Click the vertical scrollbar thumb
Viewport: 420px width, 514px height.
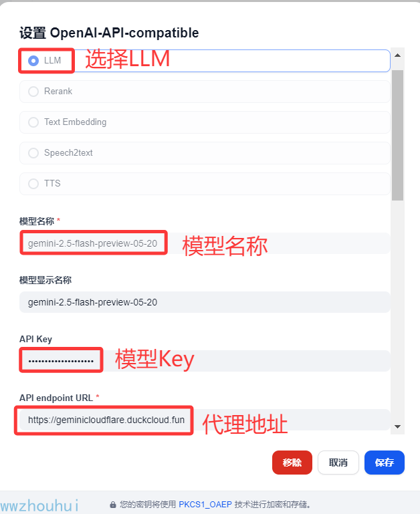[398, 135]
